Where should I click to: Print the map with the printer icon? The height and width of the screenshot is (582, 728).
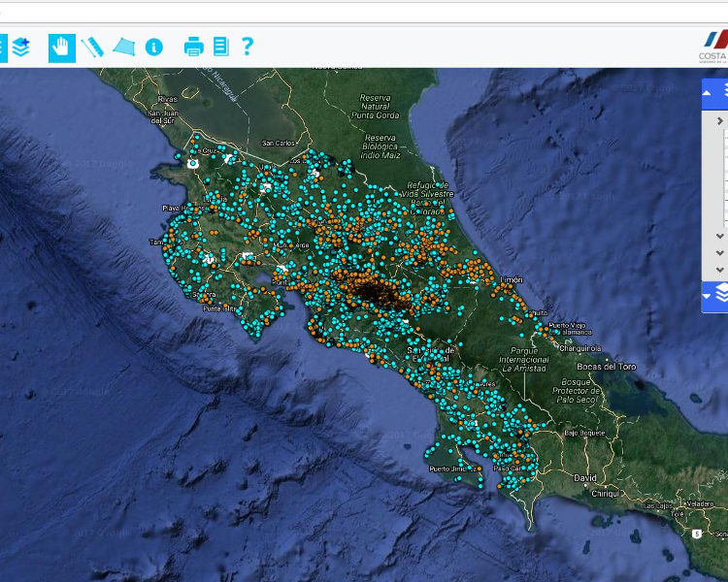pos(194,47)
